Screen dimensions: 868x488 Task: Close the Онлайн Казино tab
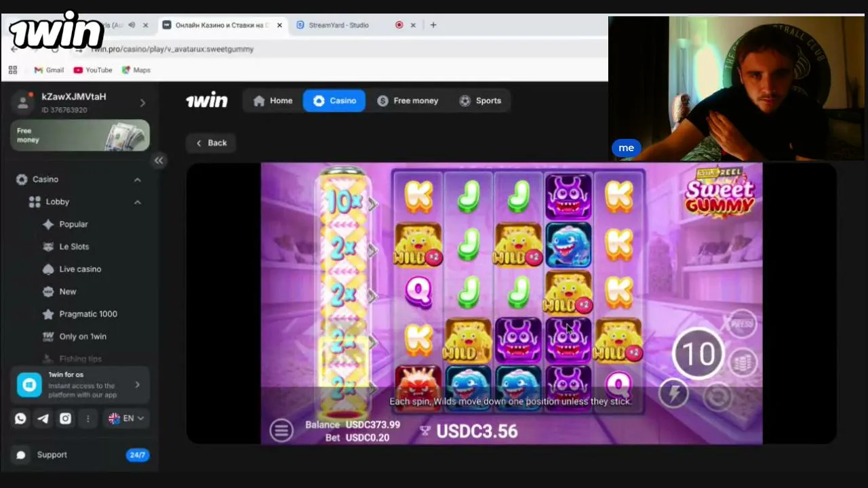pos(279,25)
